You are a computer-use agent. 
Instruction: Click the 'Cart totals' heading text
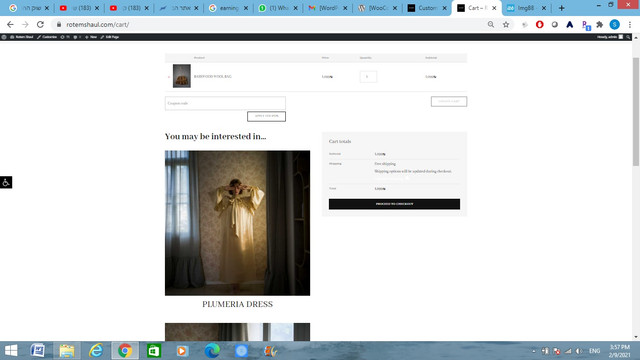pos(340,141)
